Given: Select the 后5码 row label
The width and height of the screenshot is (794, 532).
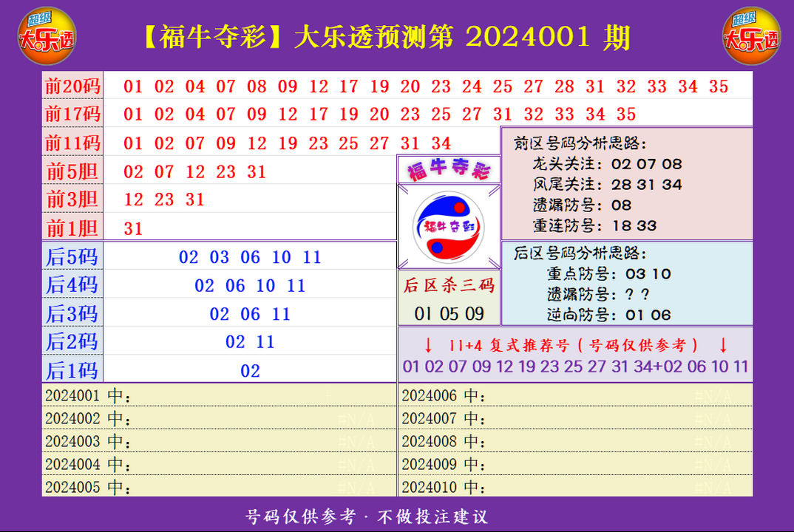Looking at the screenshot, I should point(72,257).
